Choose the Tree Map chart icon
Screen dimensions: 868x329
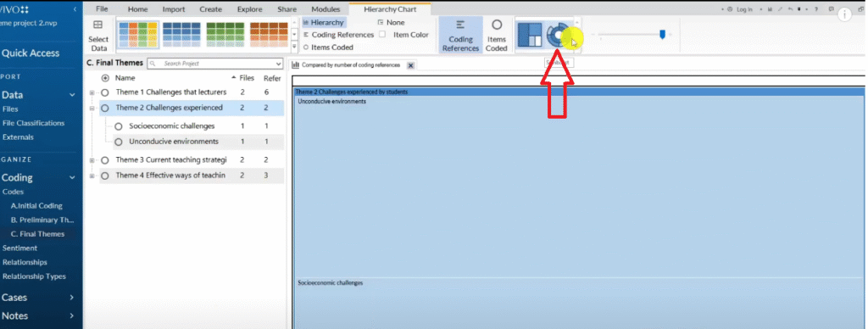pyautogui.click(x=530, y=35)
